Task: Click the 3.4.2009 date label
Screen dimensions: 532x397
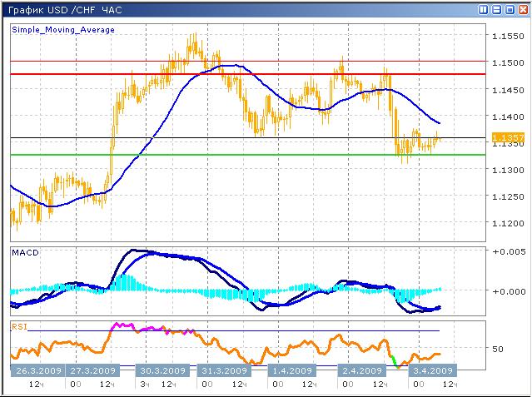Action: coord(431,370)
